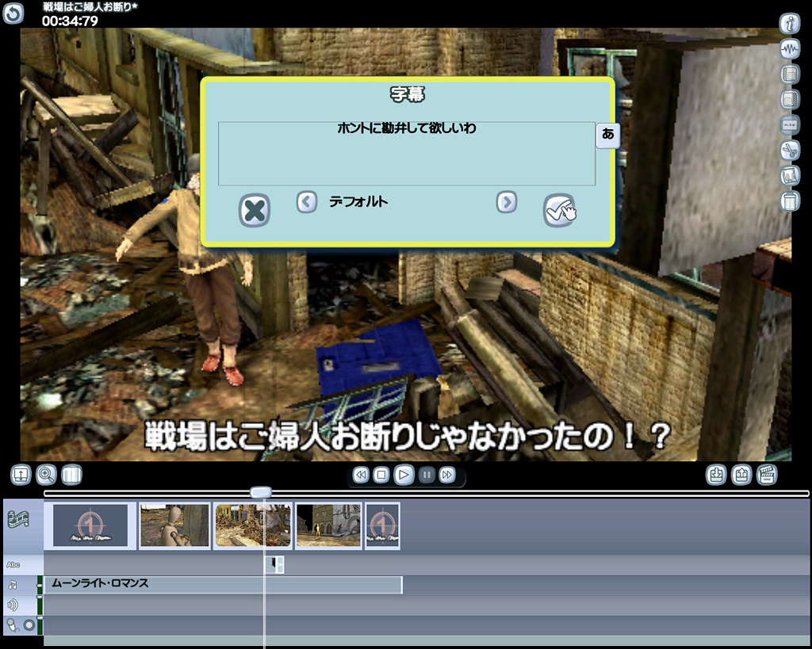
Task: Open the info (i) panel icon
Action: pos(791,23)
